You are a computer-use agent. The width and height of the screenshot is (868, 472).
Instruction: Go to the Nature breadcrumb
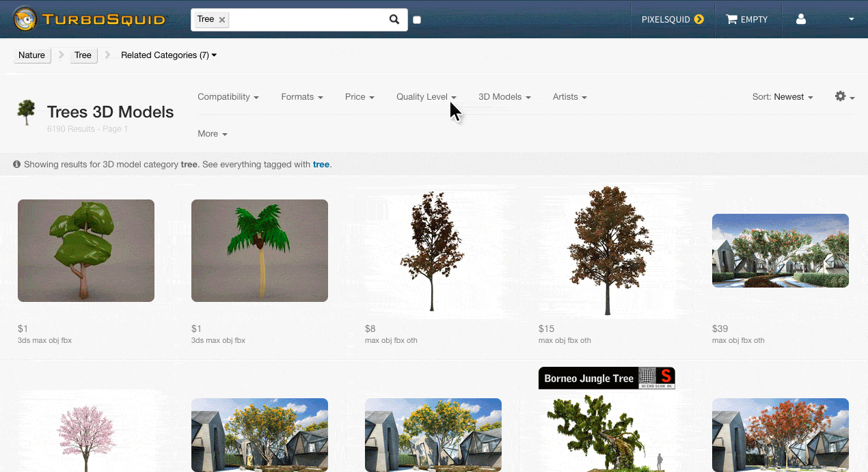tap(32, 55)
